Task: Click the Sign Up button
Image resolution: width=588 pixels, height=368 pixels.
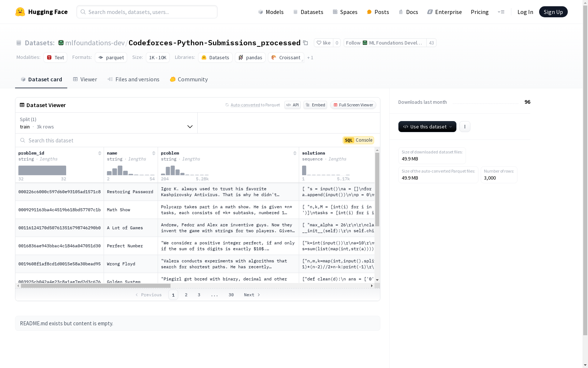Action: tap(553, 11)
